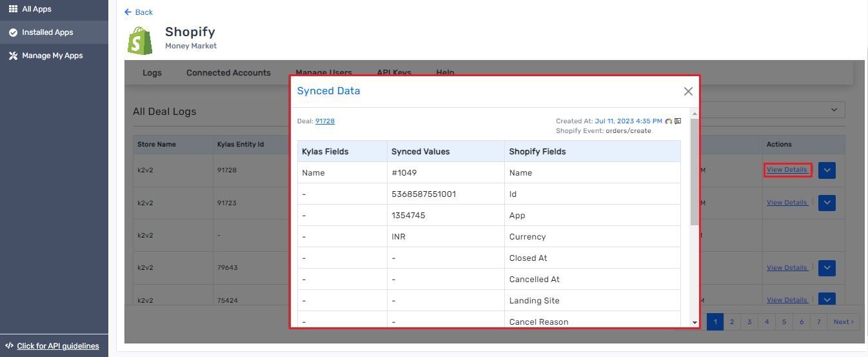Click View Details for entity 91723
Image resolution: width=868 pixels, height=357 pixels.
click(x=787, y=203)
